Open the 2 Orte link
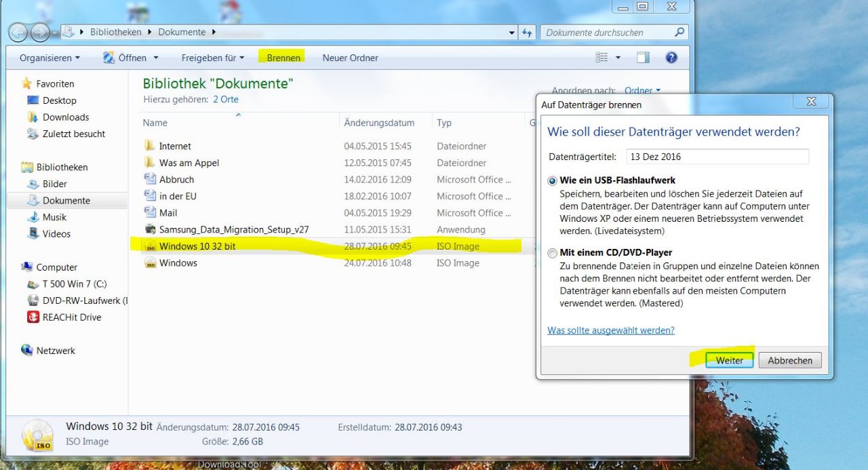Screen dimensions: 868x470 (226, 99)
